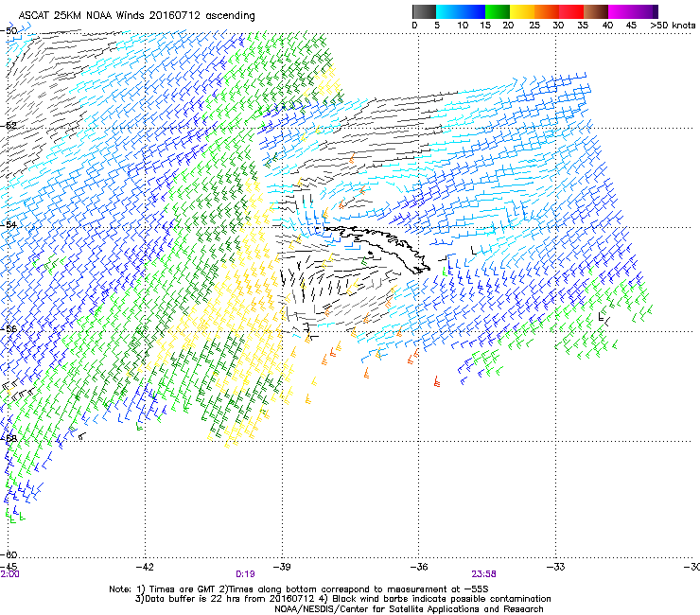Click the latitude label -54
700x615 pixels.
click(9, 224)
